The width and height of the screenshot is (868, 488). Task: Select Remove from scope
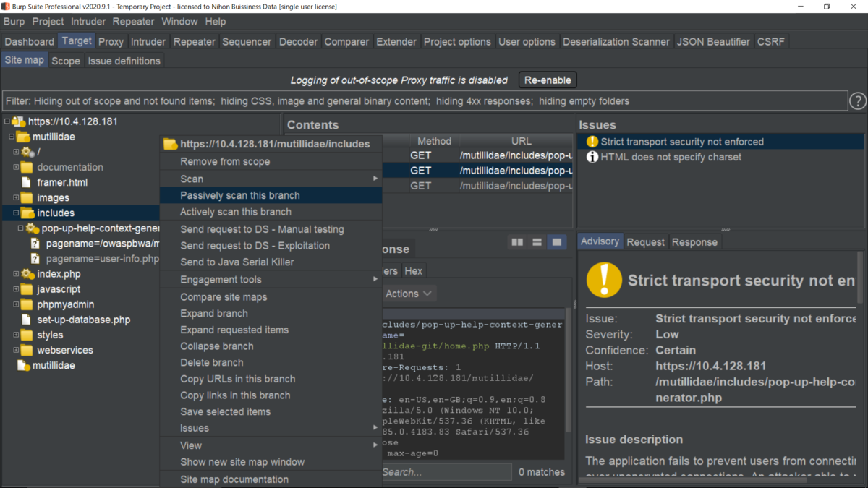coord(271,161)
